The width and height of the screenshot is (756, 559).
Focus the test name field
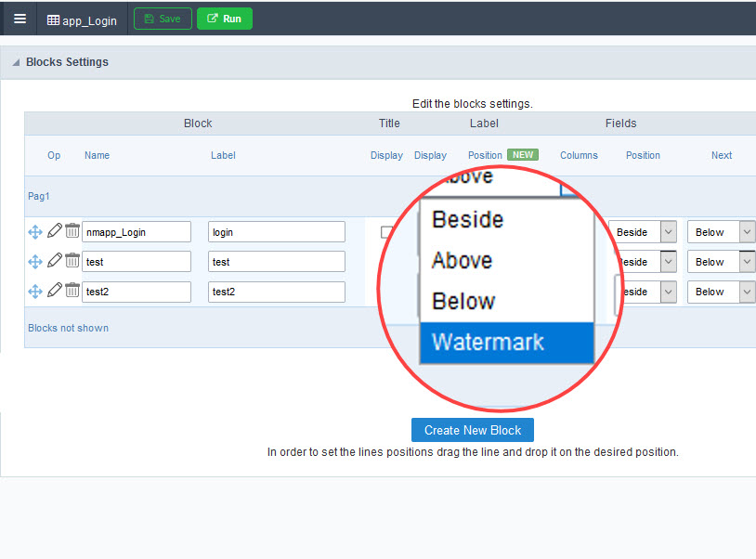[x=137, y=262]
